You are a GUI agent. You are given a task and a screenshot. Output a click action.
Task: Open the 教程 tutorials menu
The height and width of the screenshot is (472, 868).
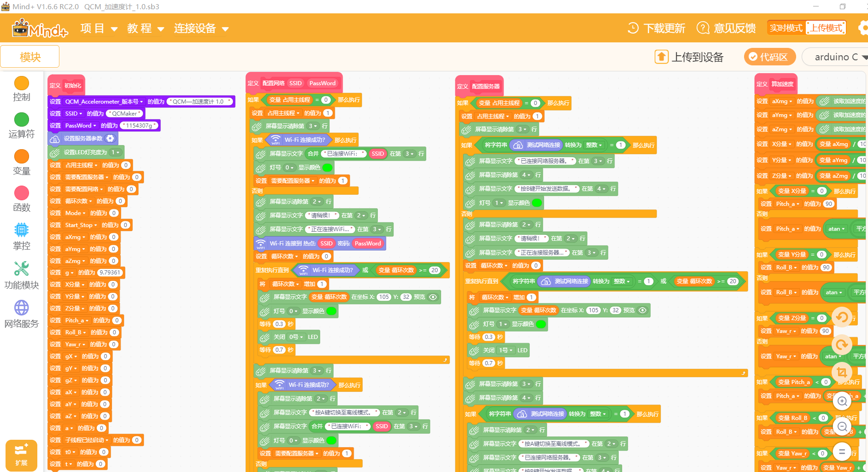pyautogui.click(x=146, y=29)
